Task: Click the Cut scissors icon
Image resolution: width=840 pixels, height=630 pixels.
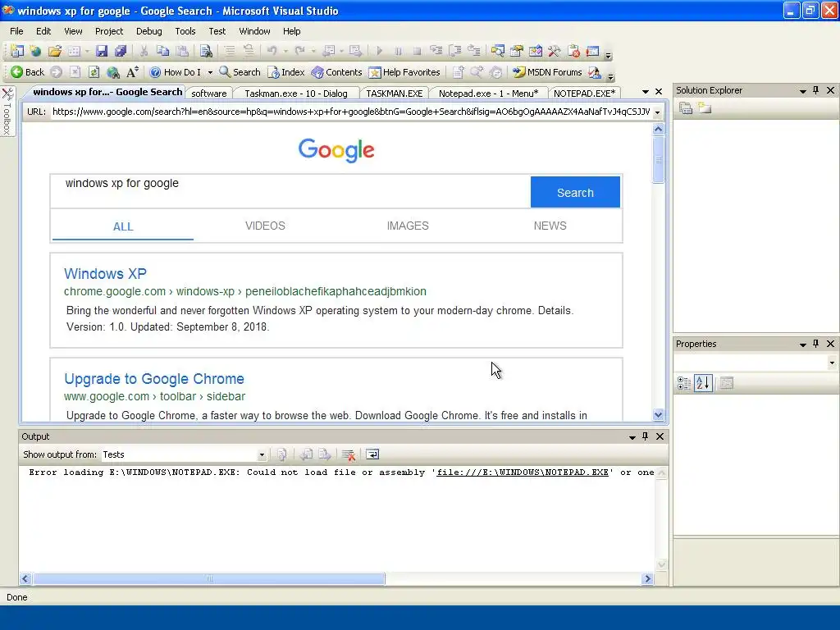Action: (x=144, y=51)
